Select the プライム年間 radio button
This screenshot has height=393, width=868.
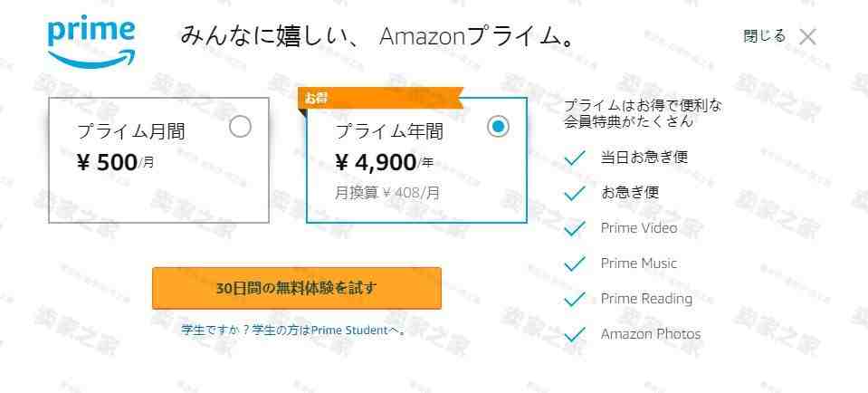pyautogui.click(x=498, y=127)
